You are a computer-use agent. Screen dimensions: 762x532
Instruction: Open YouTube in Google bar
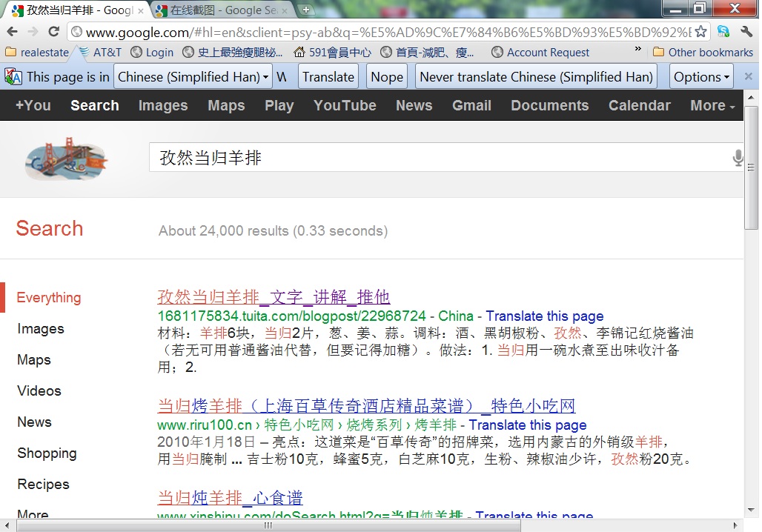[x=345, y=105]
